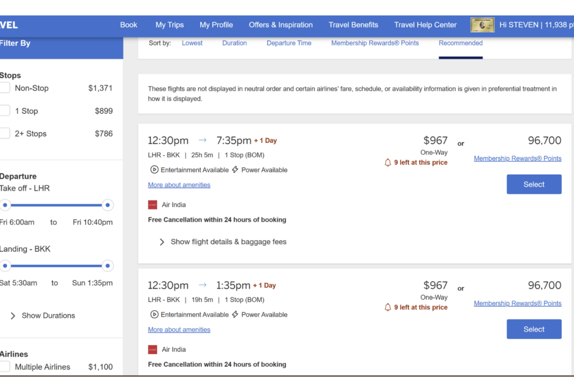The image size is (574, 392).
Task: Click the bell icon in the 1:35pm flight card
Action: pos(388,307)
